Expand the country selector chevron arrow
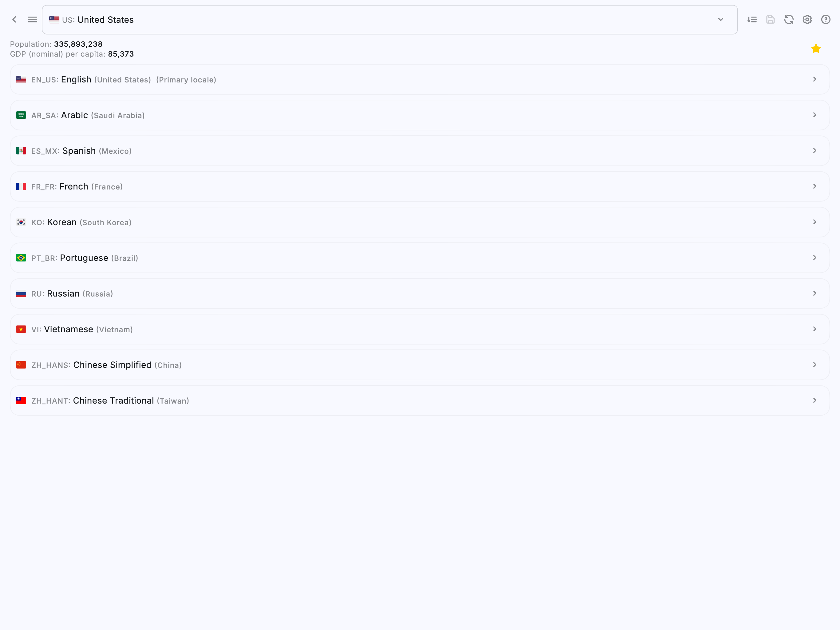 click(720, 19)
